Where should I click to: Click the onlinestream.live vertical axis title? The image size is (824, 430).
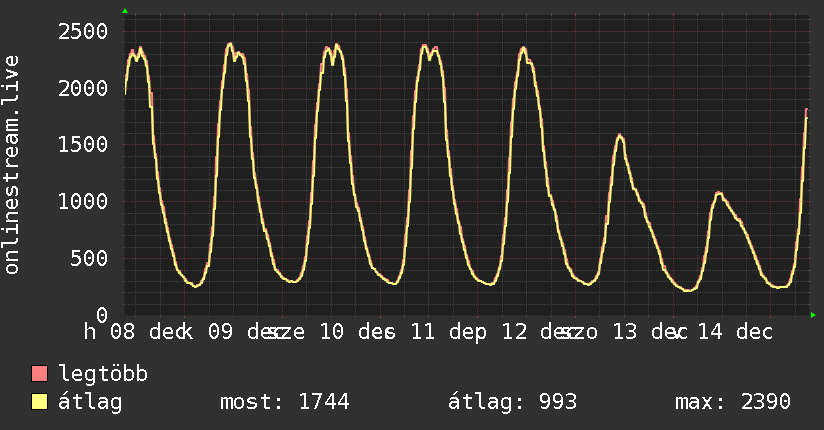(11, 165)
